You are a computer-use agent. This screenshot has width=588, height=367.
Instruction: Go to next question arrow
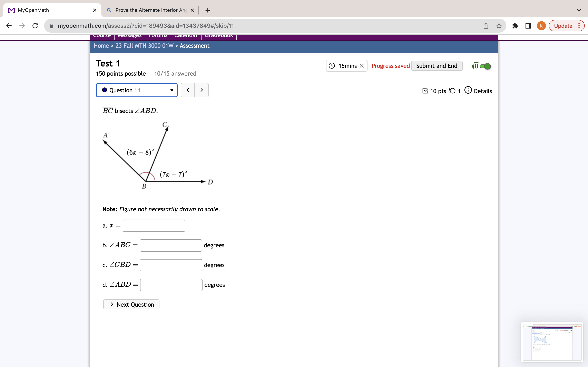point(202,90)
